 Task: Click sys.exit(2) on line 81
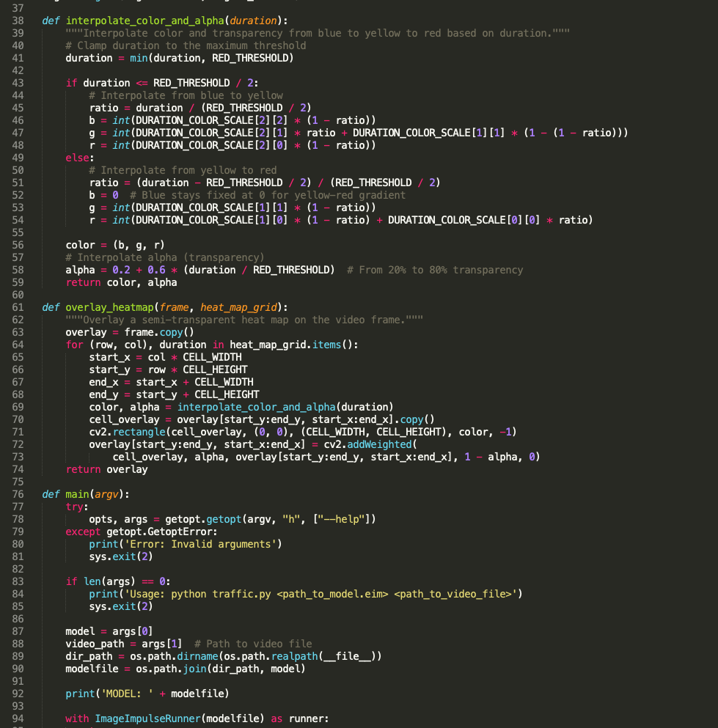[x=121, y=556]
